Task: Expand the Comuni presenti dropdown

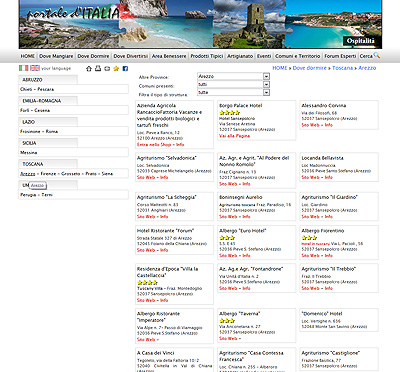Action: pyautogui.click(x=234, y=84)
